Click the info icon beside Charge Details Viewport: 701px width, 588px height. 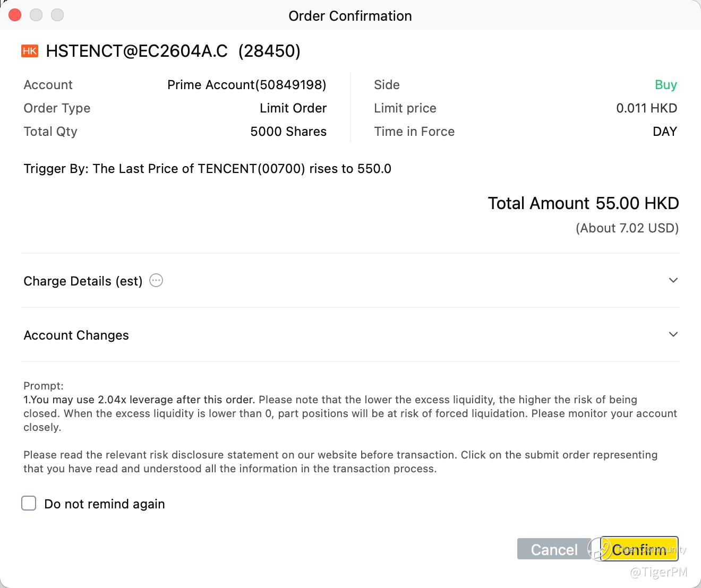(156, 280)
